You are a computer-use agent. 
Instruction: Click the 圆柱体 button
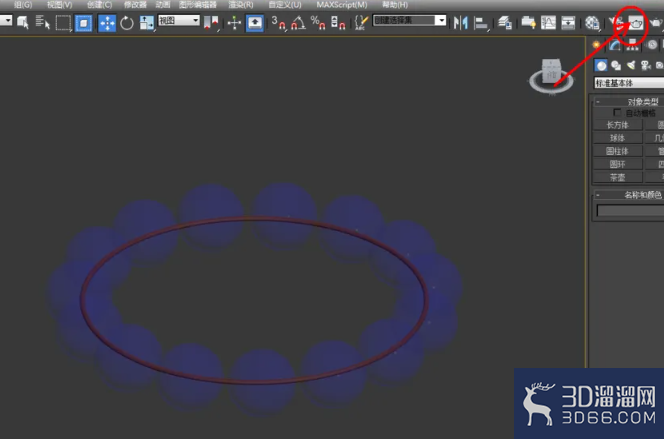[618, 151]
